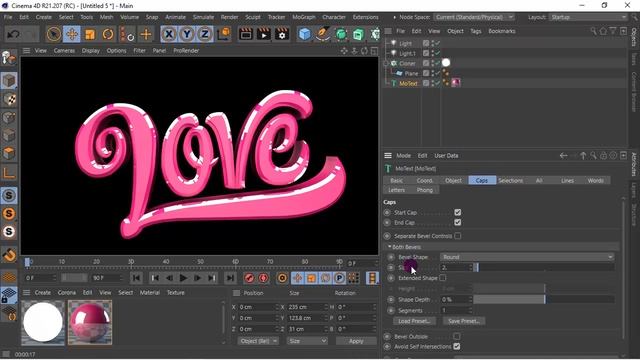This screenshot has height=360, width=640.
Task: Click the Segments value field
Action: click(x=456, y=311)
